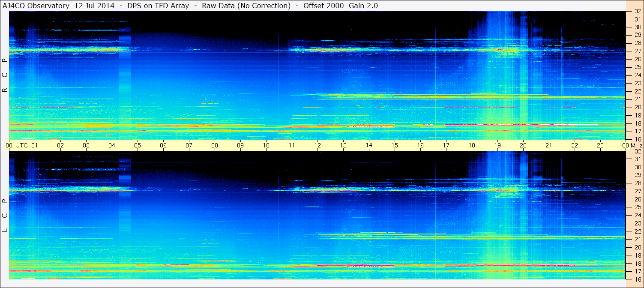Select the 05 hour marker on time axis
644x288 pixels.
(138, 145)
